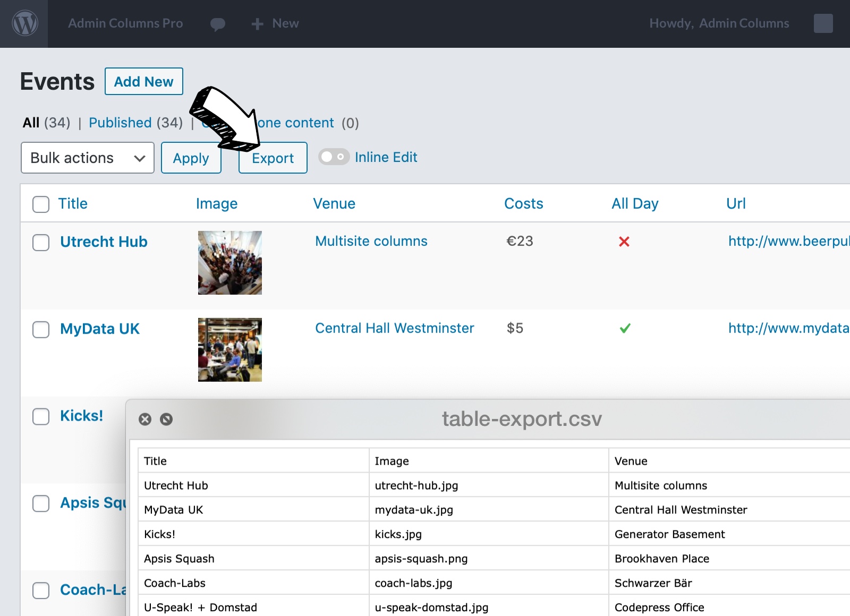The width and height of the screenshot is (850, 616).
Task: Select all rows with header checkbox
Action: coord(41,204)
